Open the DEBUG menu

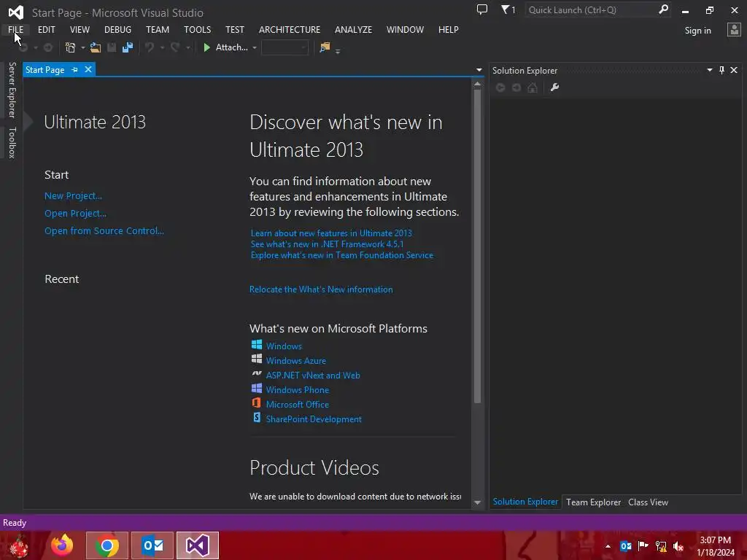coord(117,29)
